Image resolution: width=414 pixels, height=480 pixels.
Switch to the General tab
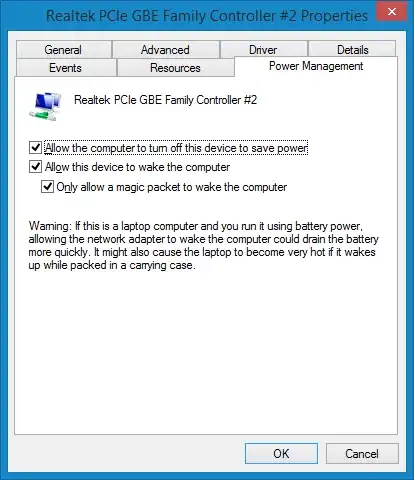click(63, 50)
